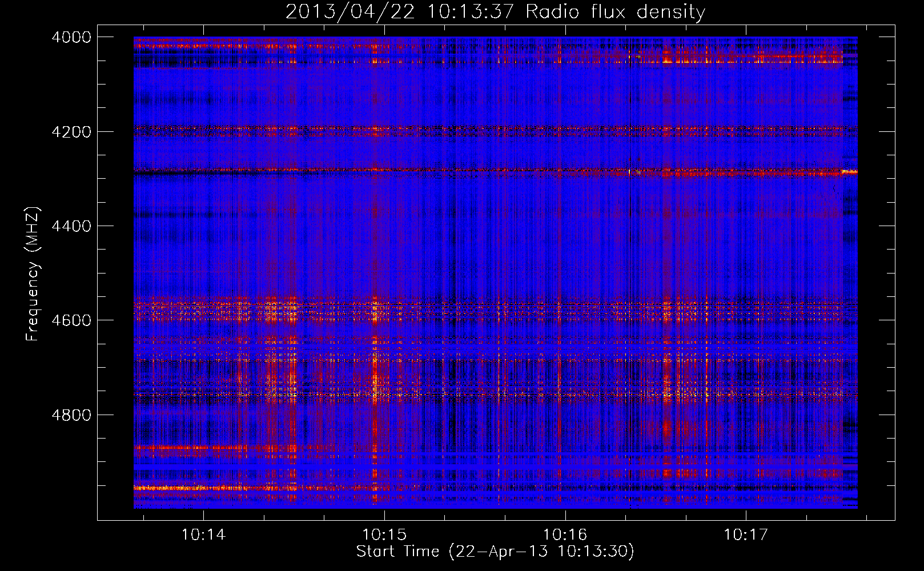This screenshot has width=924, height=571.
Task: Click the bright yellow band at the bottom-left of the spectrogram
Action: (171, 488)
